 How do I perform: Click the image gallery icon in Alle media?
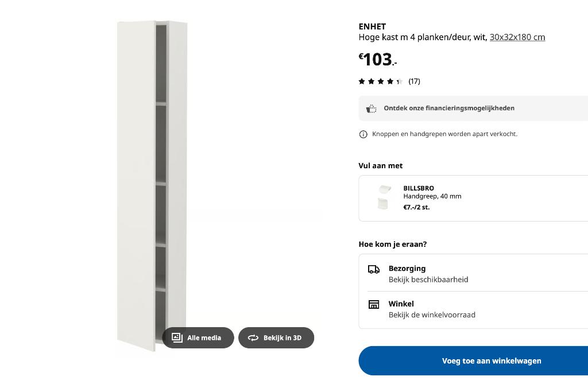(177, 338)
